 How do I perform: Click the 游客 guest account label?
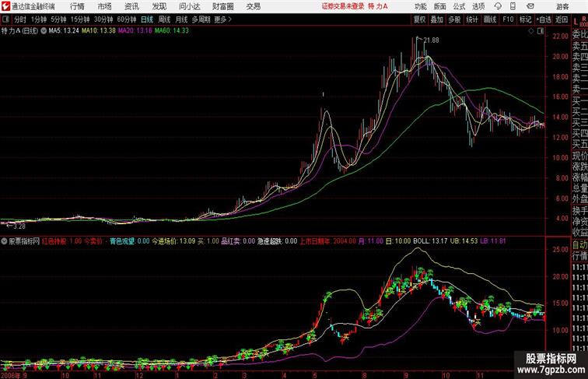coord(562,6)
